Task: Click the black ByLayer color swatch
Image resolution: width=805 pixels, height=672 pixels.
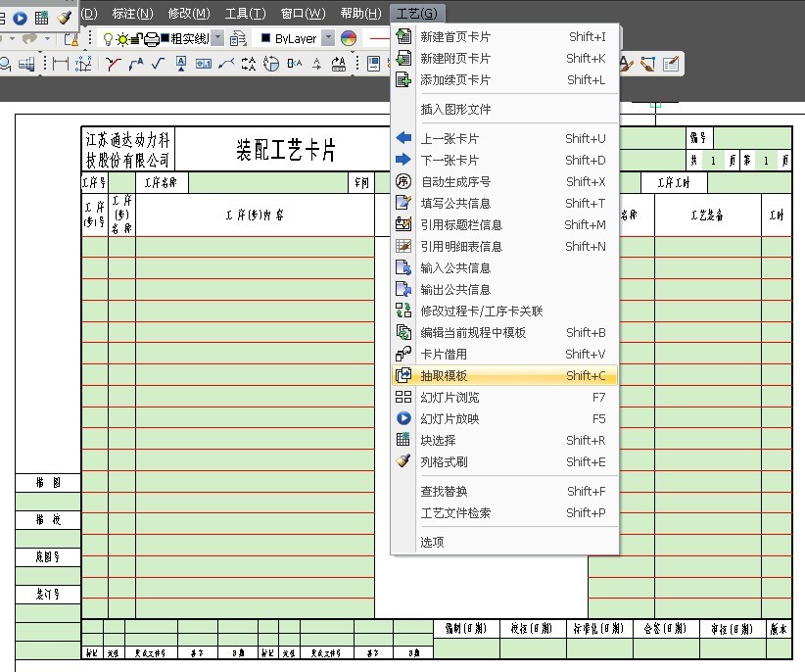Action: point(264,39)
